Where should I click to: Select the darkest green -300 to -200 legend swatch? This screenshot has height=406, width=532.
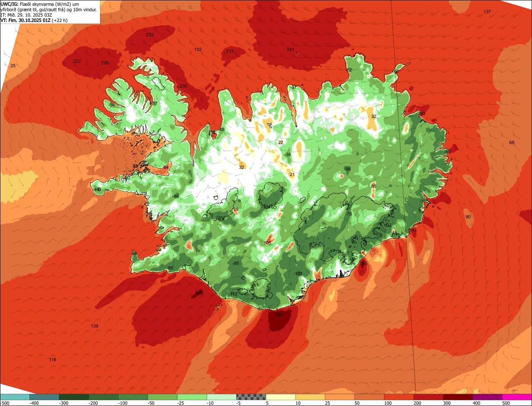tap(74, 397)
